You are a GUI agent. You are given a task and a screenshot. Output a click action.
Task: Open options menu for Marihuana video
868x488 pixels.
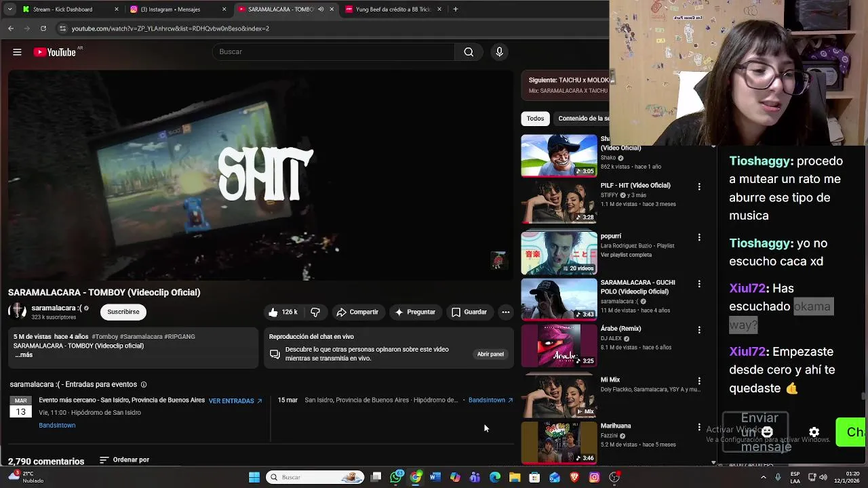click(x=699, y=427)
